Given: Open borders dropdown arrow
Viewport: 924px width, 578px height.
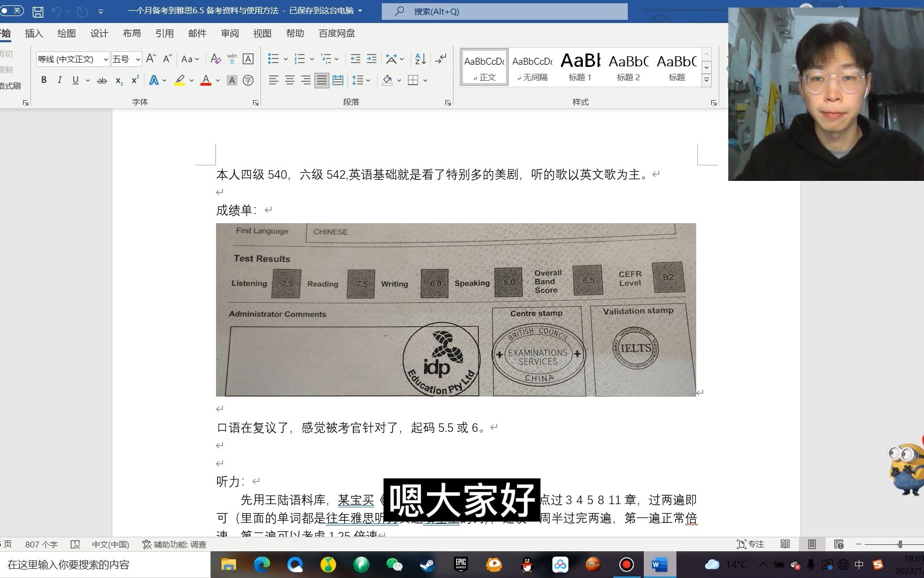Looking at the screenshot, I should click(x=426, y=80).
